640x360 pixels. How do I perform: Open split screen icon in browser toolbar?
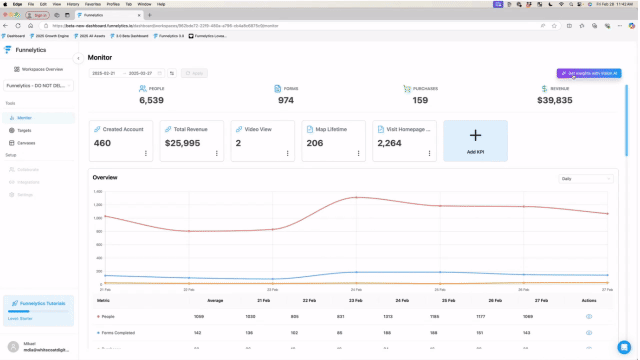click(x=569, y=26)
